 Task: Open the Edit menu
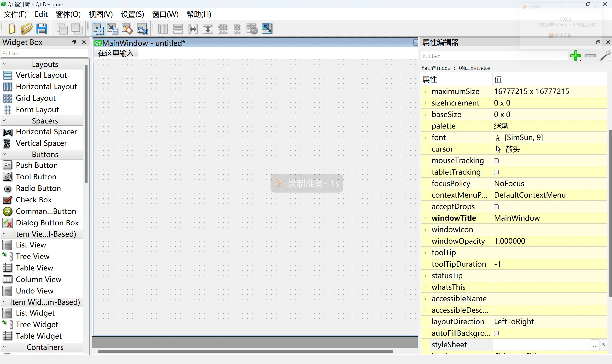tap(41, 14)
